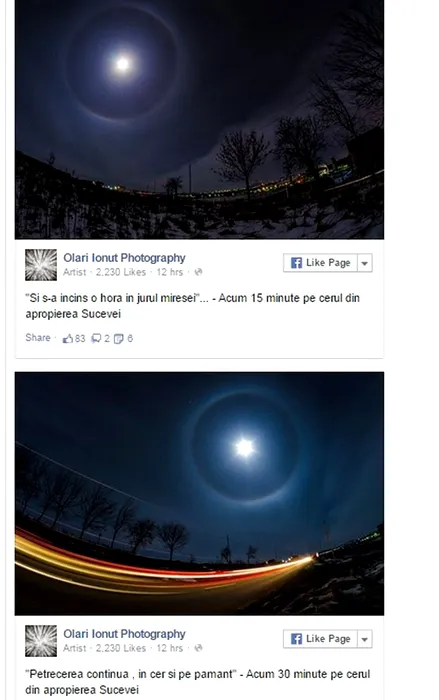The width and height of the screenshot is (439, 700).
Task: Open Olari Ionut Photography link in first post
Action: [x=124, y=258]
